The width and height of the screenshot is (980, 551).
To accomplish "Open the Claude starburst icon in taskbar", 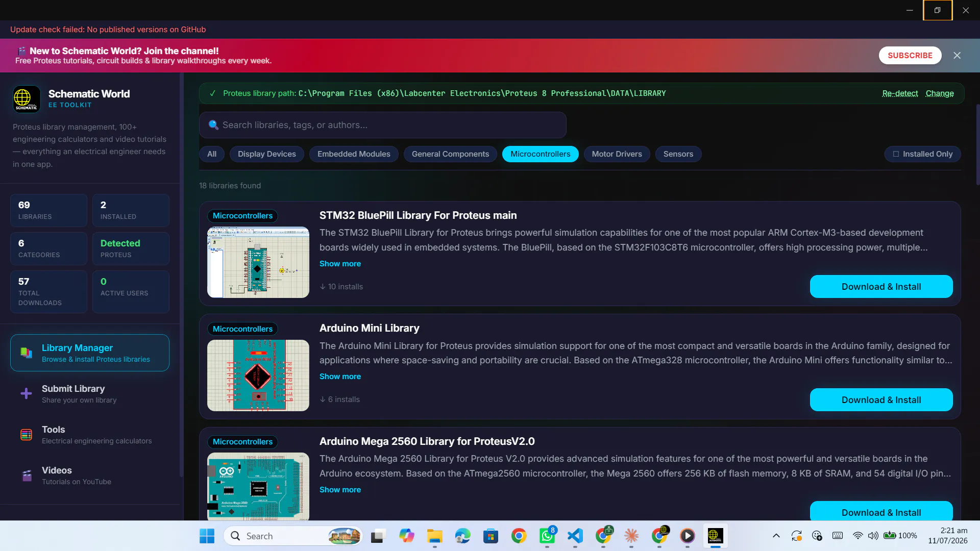I will point(631,536).
